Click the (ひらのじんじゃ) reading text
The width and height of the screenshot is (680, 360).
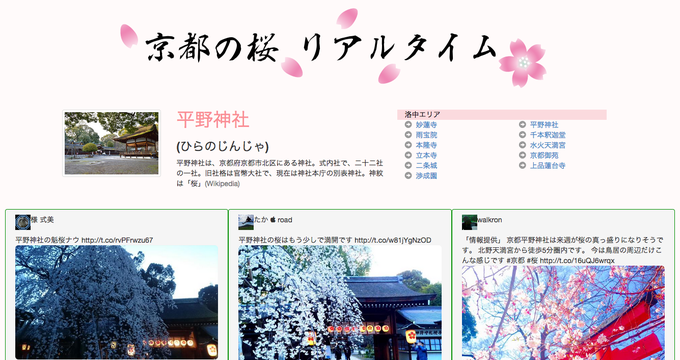(x=222, y=147)
